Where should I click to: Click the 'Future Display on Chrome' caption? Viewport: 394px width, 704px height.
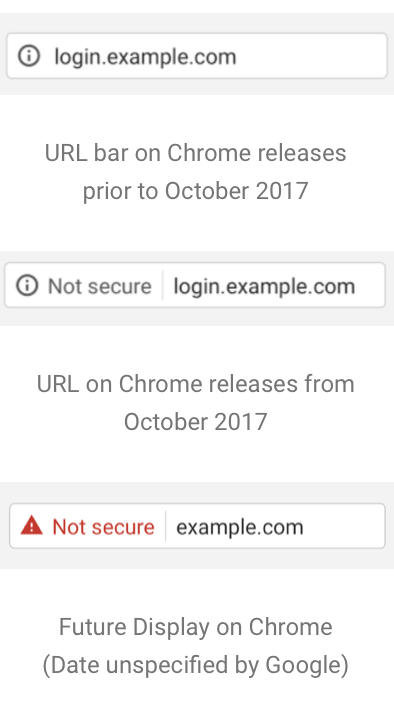pos(196,627)
